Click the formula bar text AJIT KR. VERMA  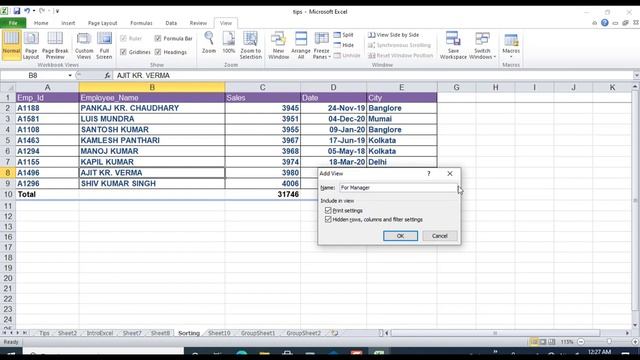click(143, 76)
